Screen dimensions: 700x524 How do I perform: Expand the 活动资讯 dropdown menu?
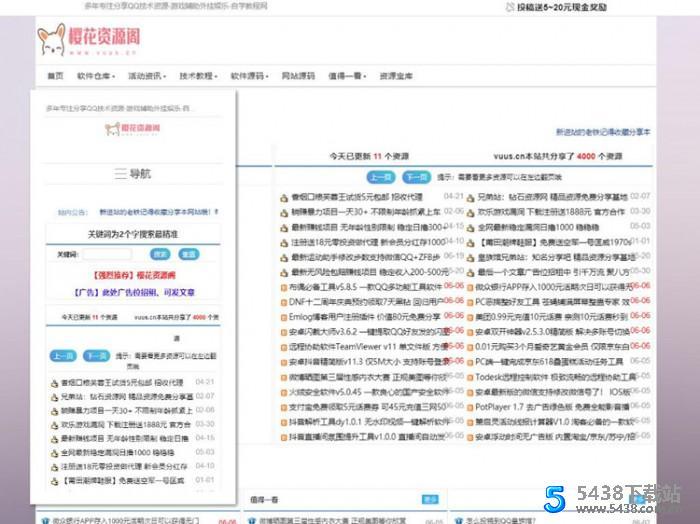(x=147, y=76)
